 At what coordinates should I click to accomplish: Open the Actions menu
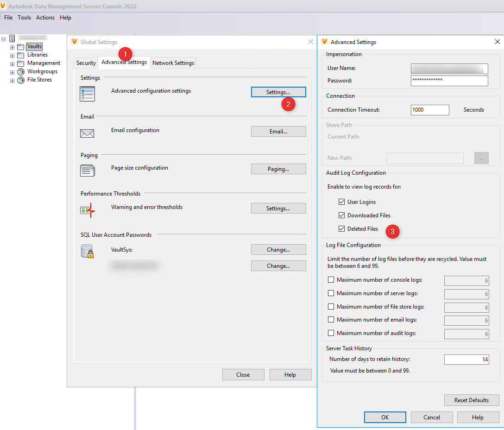coord(45,18)
